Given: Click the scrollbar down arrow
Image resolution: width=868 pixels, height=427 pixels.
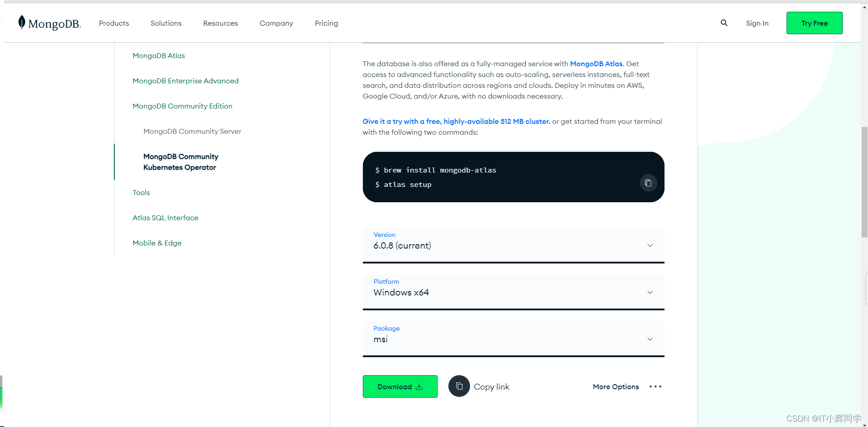Looking at the screenshot, I should click(x=864, y=424).
